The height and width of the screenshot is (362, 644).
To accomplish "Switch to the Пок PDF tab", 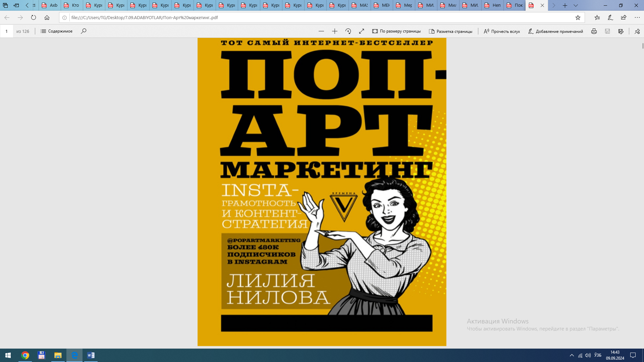I will [515, 5].
